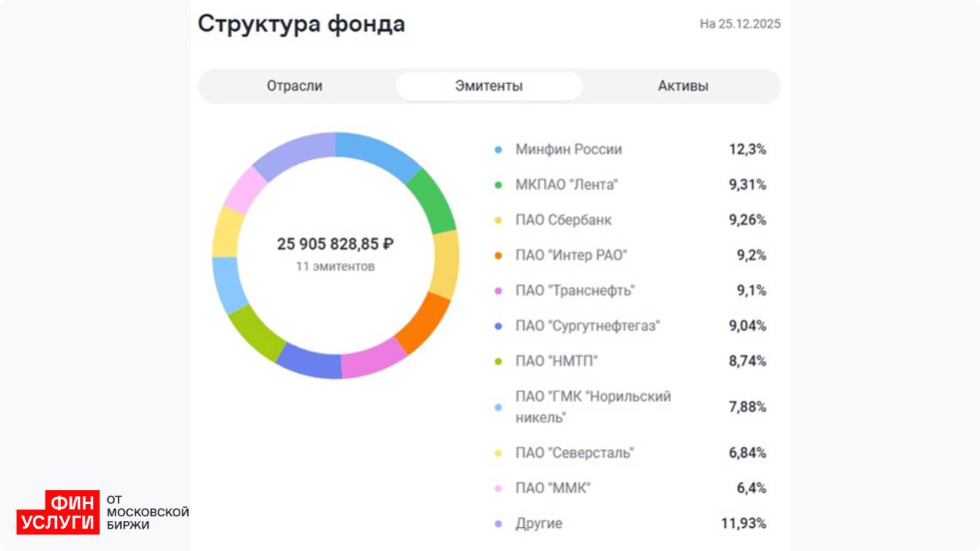Select the Эмитенты tab
The image size is (980, 551).
pyautogui.click(x=488, y=86)
